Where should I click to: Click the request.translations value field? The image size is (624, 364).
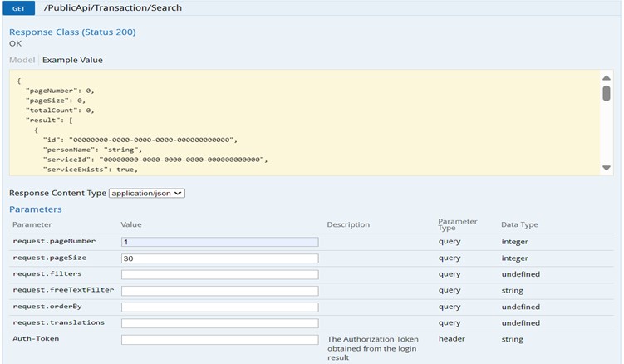coord(219,322)
